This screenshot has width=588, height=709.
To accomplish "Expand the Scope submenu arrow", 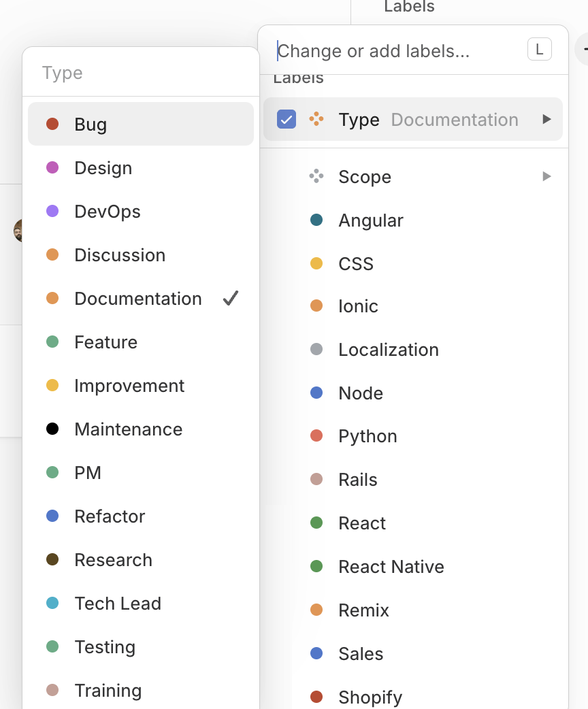I will 546,176.
